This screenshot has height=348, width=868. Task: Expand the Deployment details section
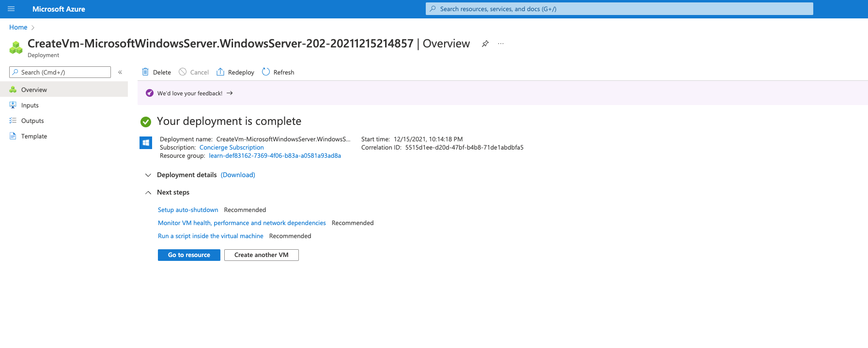[x=148, y=175]
